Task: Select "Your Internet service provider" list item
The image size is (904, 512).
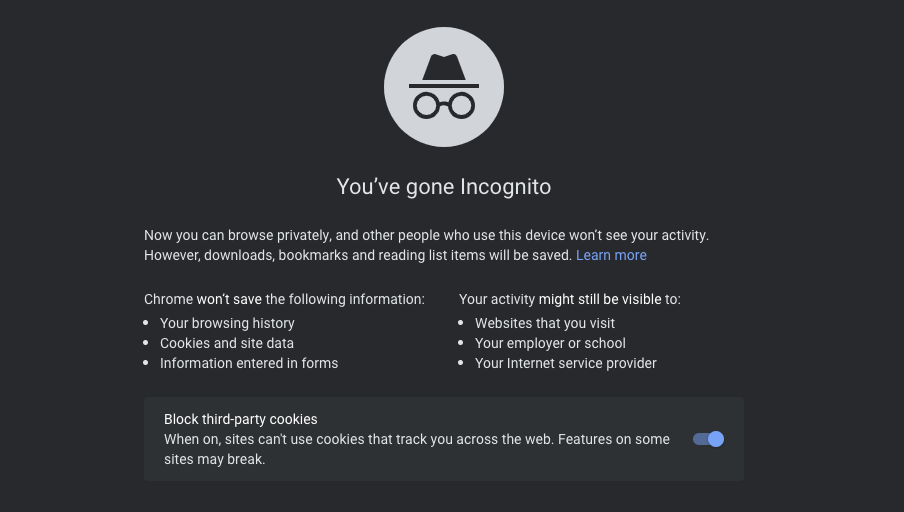Action: [x=566, y=363]
